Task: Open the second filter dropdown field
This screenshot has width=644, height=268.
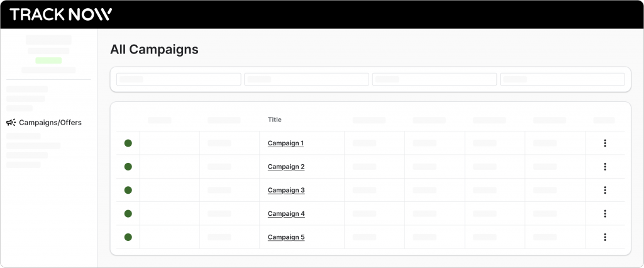Action: click(x=306, y=79)
